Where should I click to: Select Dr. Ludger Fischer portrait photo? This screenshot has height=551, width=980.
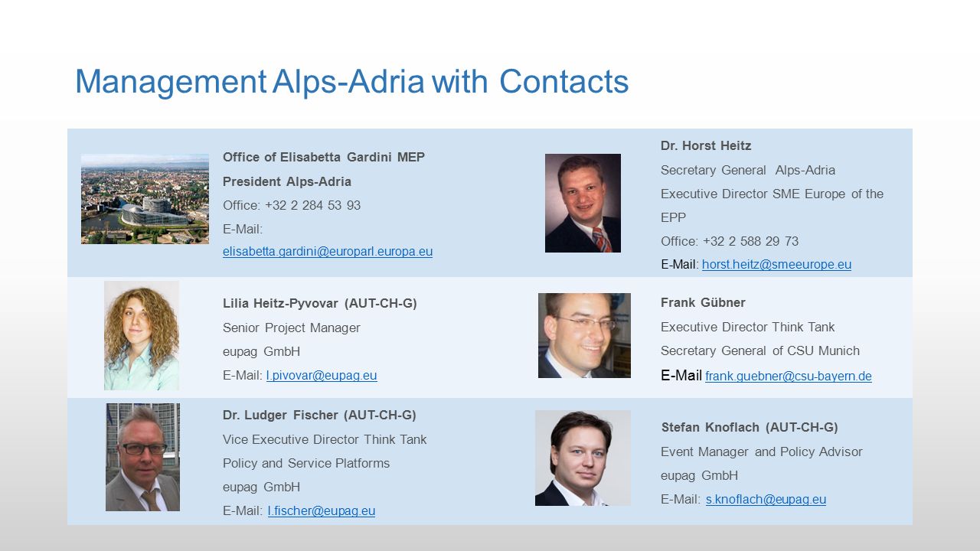(142, 457)
